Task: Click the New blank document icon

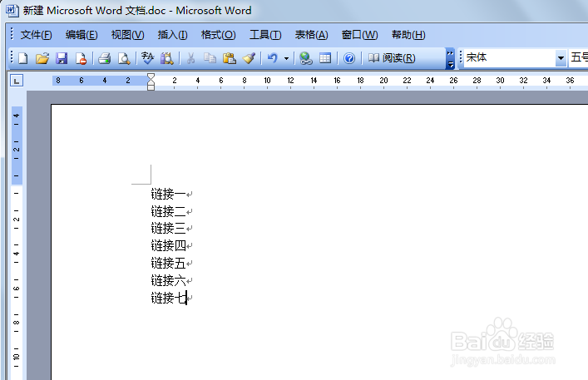Action: 23,58
